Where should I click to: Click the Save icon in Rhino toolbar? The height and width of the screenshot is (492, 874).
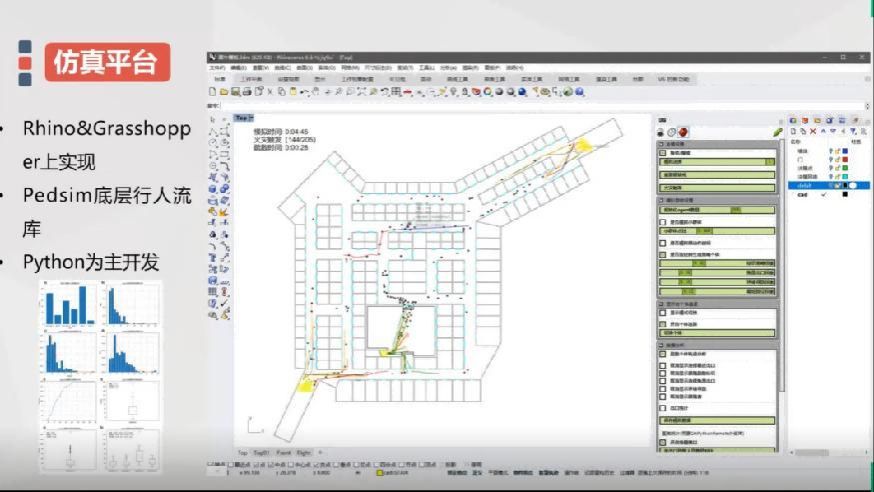coord(234,92)
